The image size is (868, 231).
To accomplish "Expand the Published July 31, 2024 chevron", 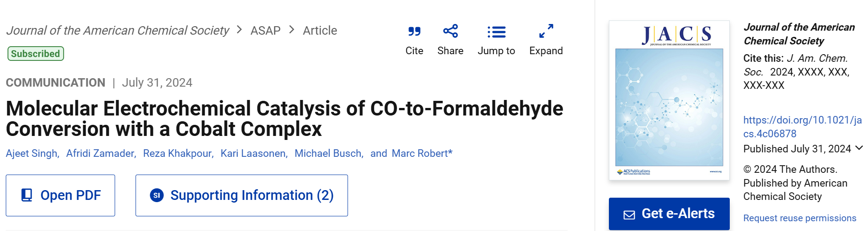I will (x=859, y=148).
